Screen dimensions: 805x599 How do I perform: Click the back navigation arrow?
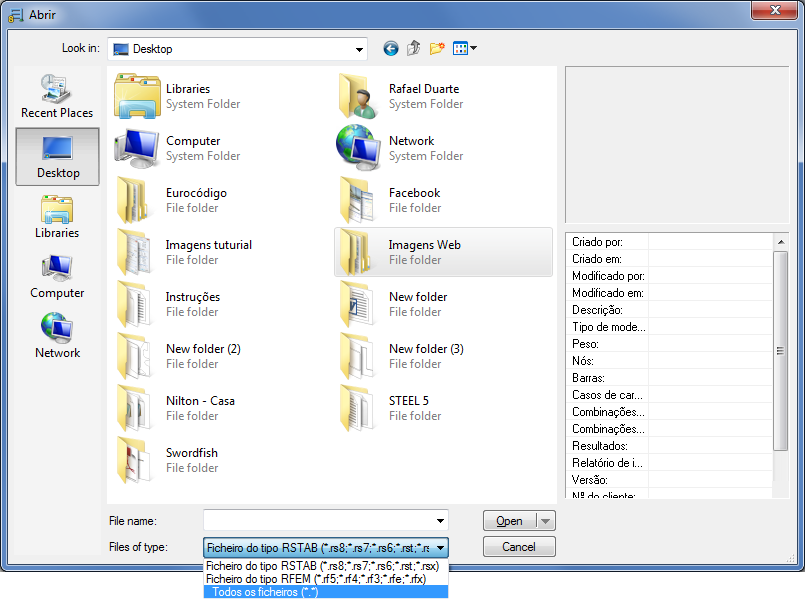pyautogui.click(x=390, y=48)
